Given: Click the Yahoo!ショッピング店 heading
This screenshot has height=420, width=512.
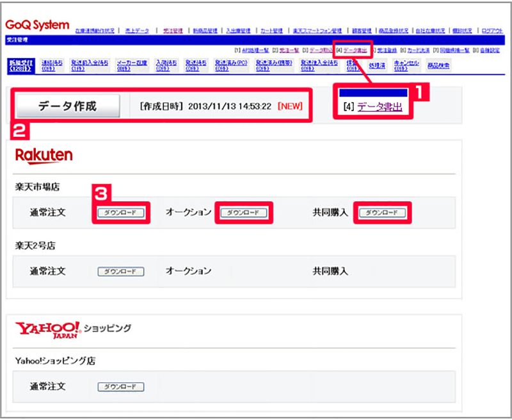Looking at the screenshot, I should pyautogui.click(x=55, y=361).
